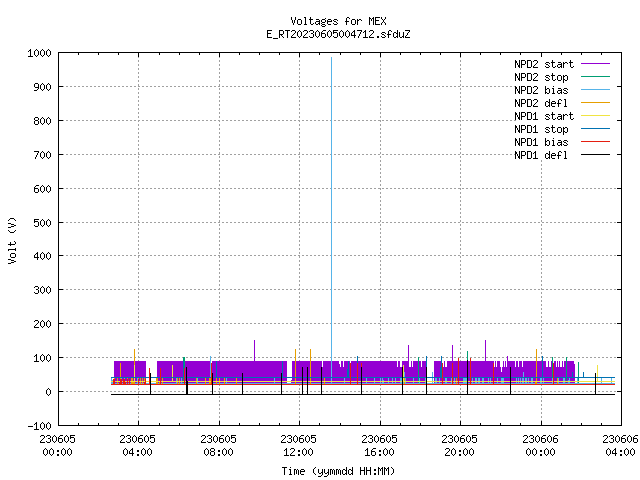Screen dimensions: 640x480
Task: Click the dark blue NPD1 stop legend line
Action: [596, 129]
